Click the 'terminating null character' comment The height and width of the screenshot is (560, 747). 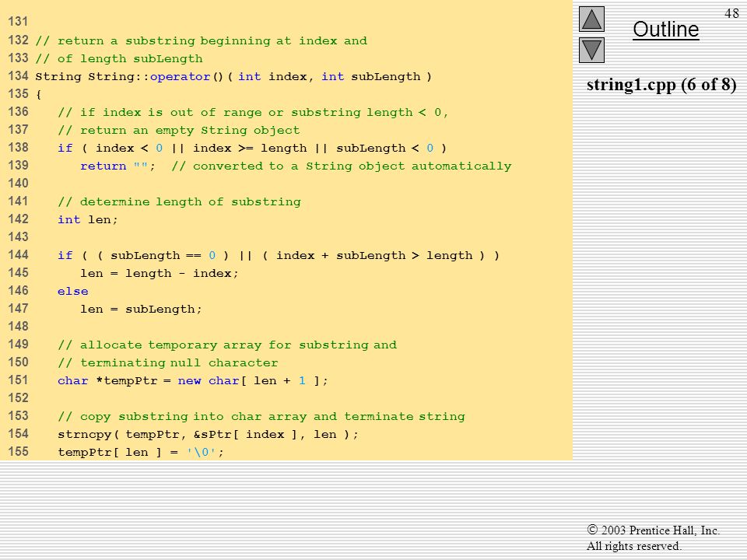[168, 363]
